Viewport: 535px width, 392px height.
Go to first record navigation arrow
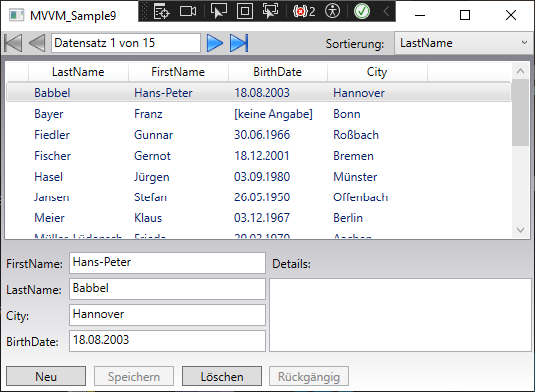coord(13,43)
